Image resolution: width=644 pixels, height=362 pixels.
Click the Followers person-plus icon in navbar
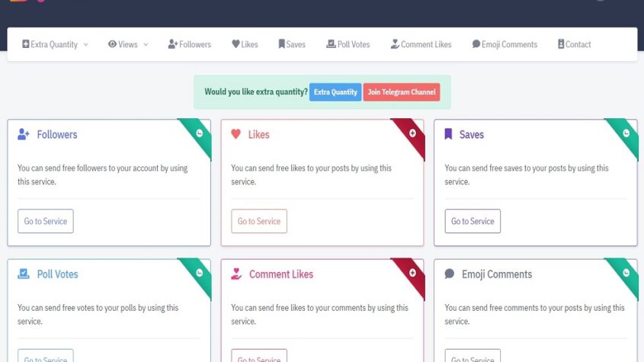click(173, 44)
